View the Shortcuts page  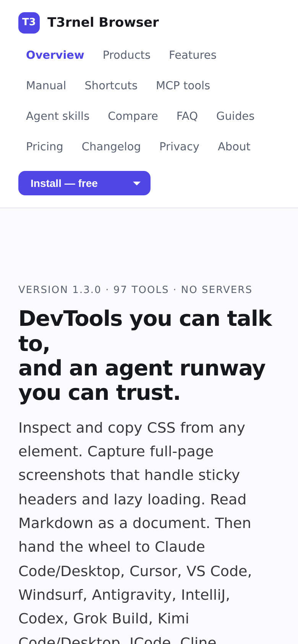(x=111, y=85)
